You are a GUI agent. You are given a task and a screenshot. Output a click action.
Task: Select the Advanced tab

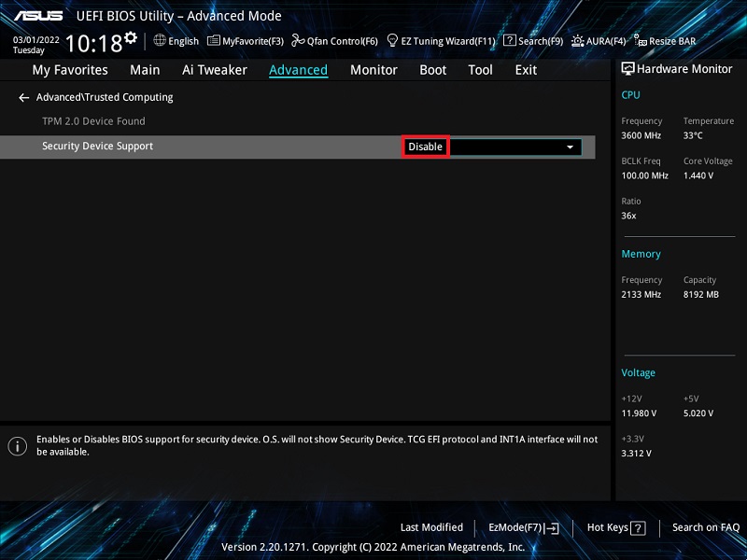(298, 70)
